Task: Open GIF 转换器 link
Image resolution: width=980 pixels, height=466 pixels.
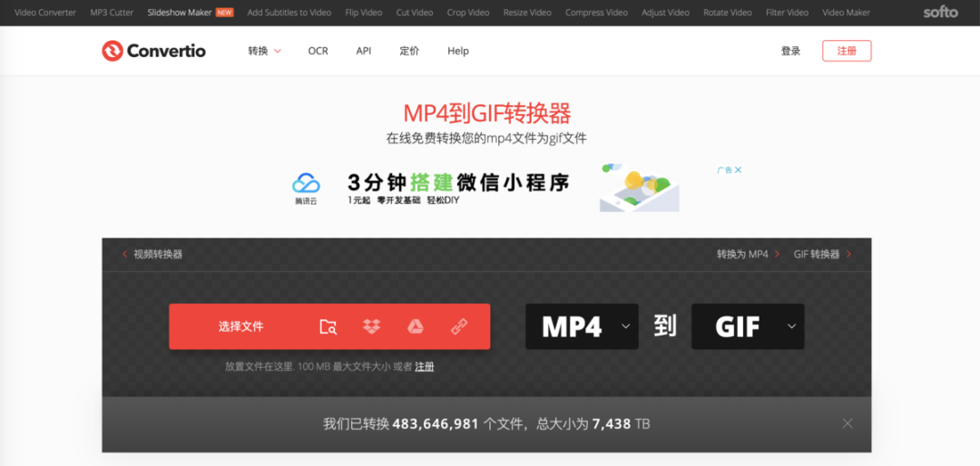Action: 822,254
